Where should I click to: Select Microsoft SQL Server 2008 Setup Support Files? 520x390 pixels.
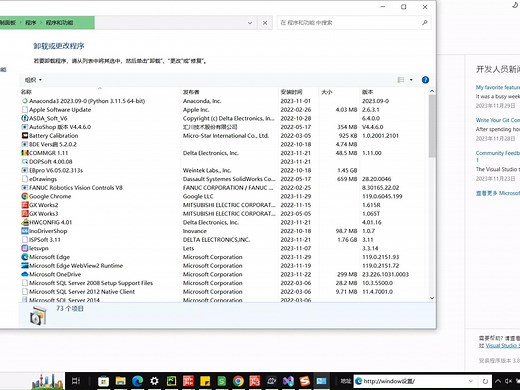224,283
